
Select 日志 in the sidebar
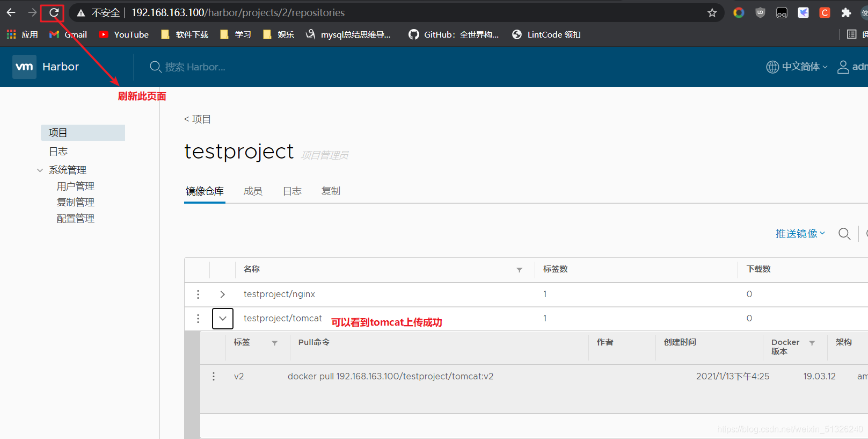point(59,152)
